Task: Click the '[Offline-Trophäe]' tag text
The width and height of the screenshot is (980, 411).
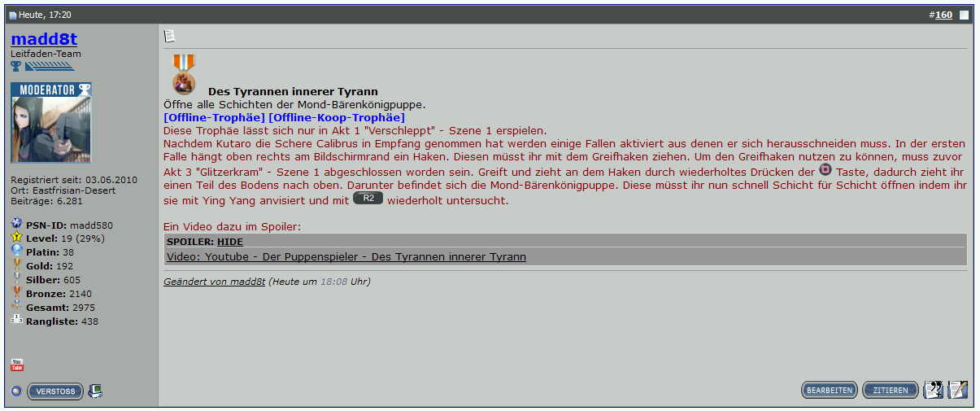Action: point(215,117)
